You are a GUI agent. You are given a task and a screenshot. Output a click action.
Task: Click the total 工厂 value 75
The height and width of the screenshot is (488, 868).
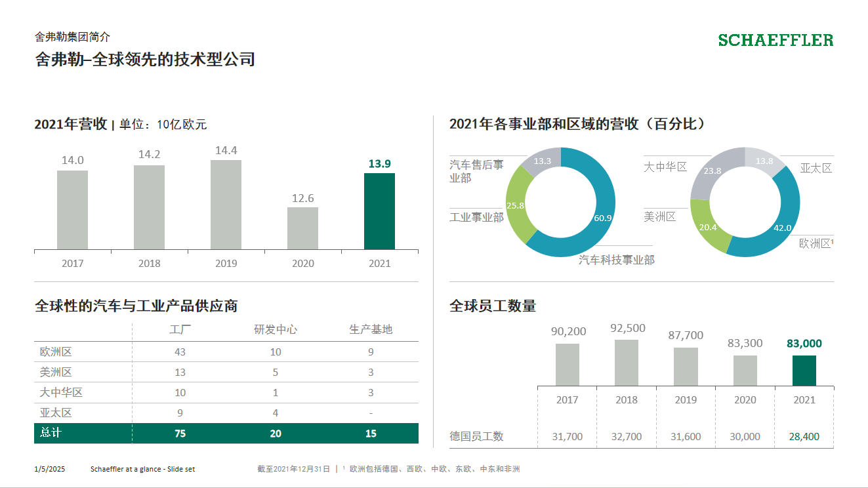(180, 434)
